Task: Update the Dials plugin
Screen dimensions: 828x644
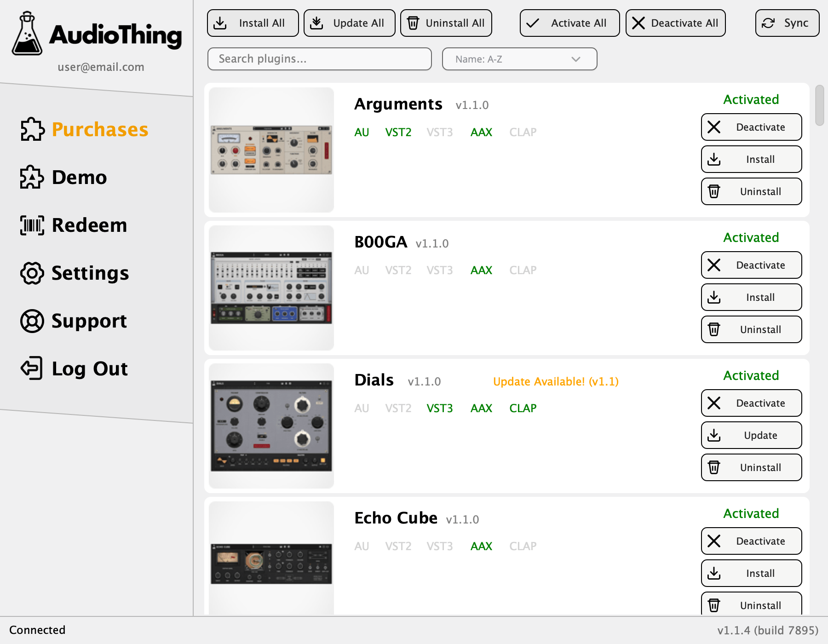Action: click(x=752, y=435)
